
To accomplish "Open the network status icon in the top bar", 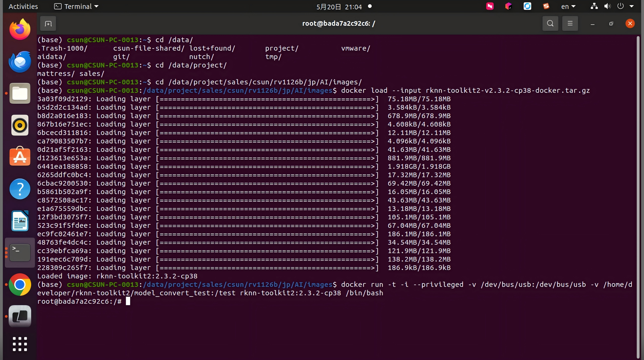I will click(x=594, y=6).
